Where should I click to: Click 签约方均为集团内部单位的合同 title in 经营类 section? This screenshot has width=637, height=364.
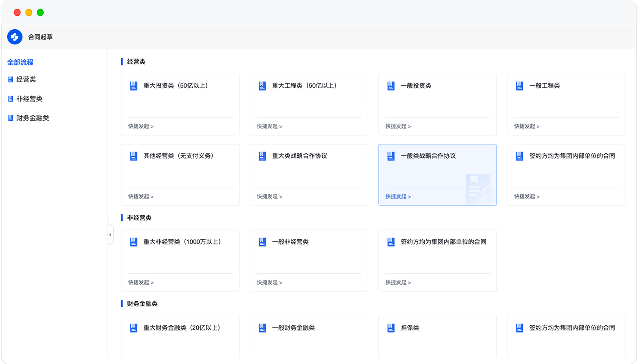click(572, 156)
